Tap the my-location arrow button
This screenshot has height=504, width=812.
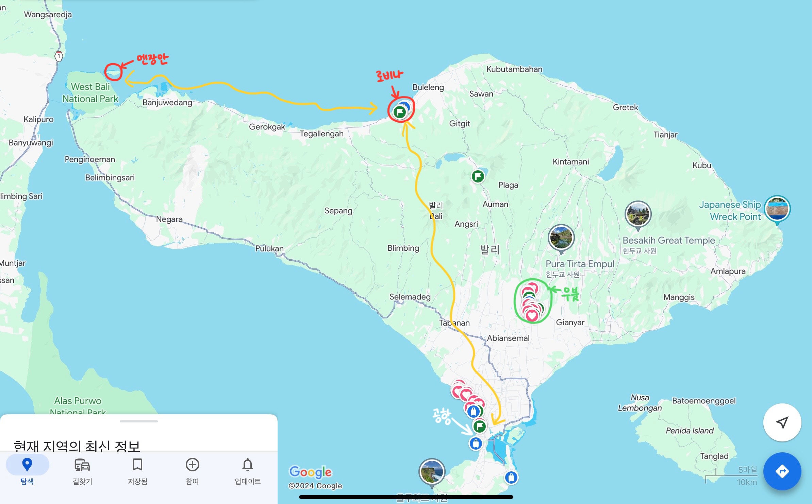[782, 422]
